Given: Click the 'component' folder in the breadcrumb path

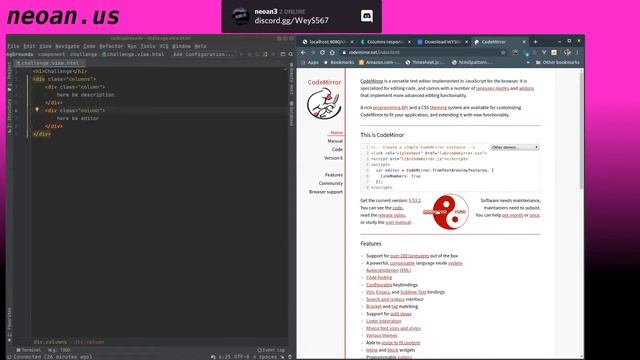Looking at the screenshot, I should click(x=51, y=54).
